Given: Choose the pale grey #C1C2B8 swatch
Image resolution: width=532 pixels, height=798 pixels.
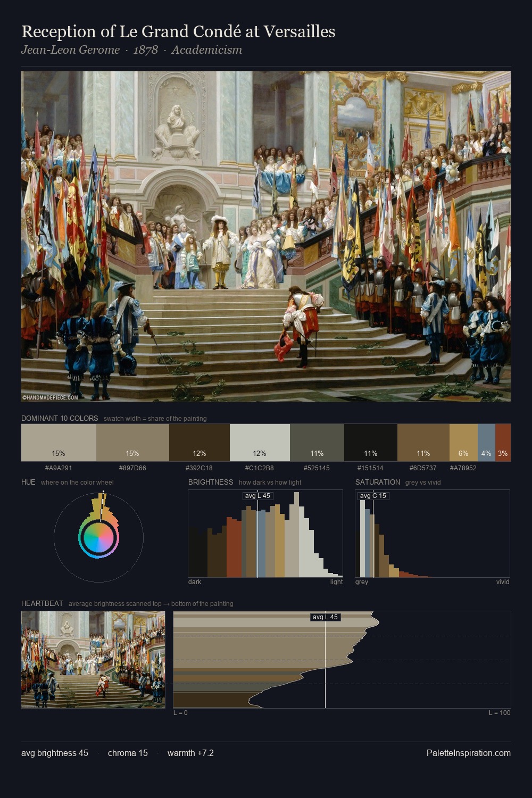Looking at the screenshot, I should (x=260, y=443).
